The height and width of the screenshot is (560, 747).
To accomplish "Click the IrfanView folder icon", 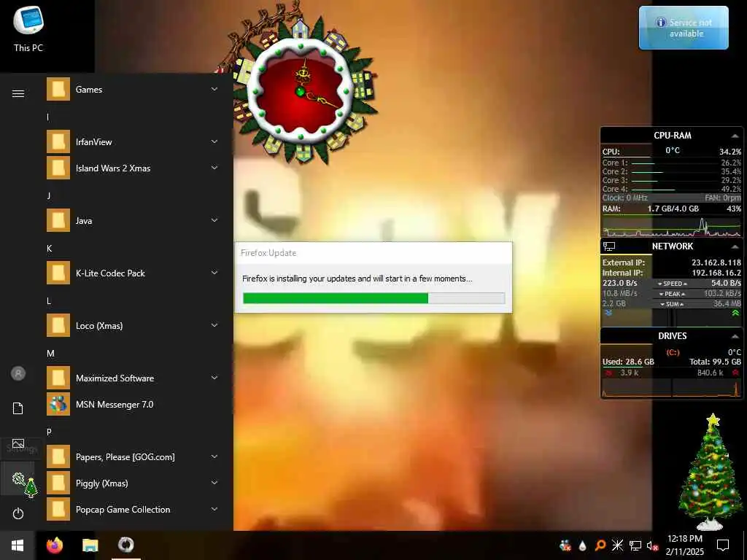I will [x=58, y=141].
